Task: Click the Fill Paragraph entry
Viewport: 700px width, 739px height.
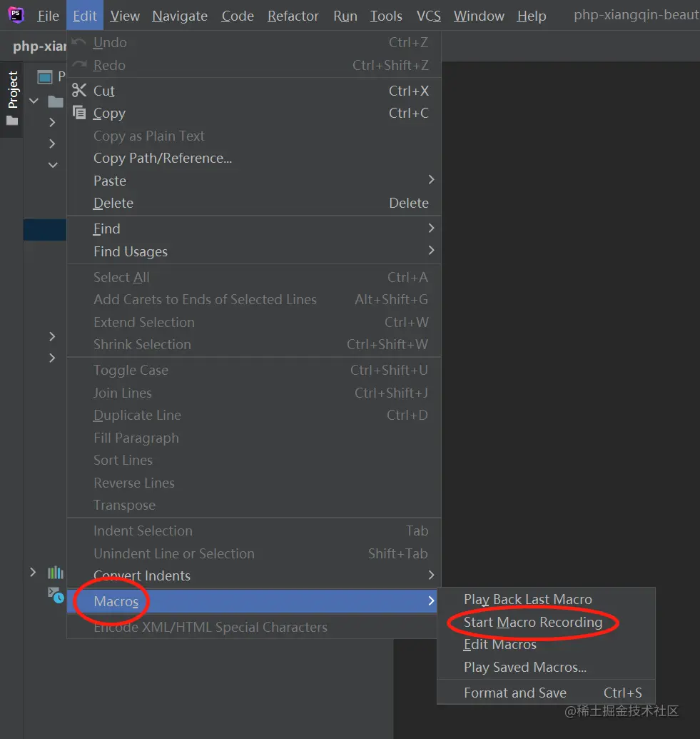Action: click(x=254, y=438)
